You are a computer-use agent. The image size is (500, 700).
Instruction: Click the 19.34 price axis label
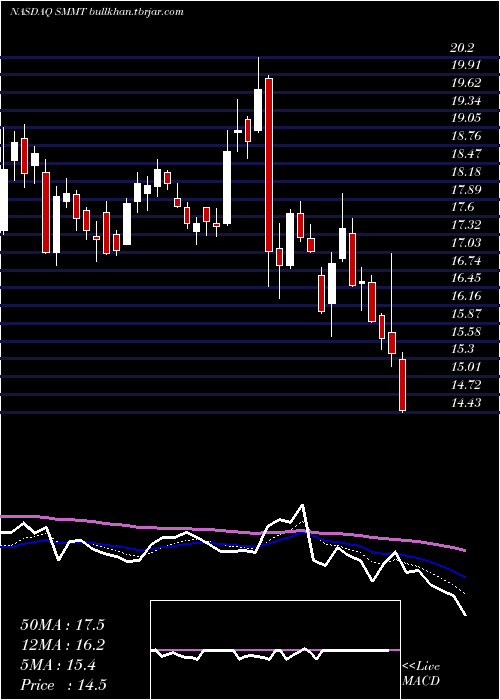click(x=466, y=101)
